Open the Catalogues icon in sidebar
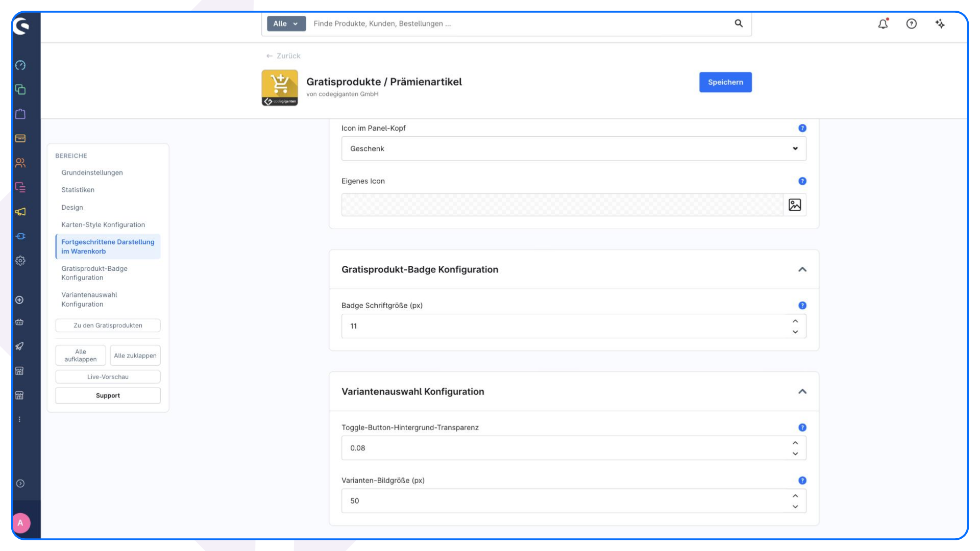 coord(20,89)
